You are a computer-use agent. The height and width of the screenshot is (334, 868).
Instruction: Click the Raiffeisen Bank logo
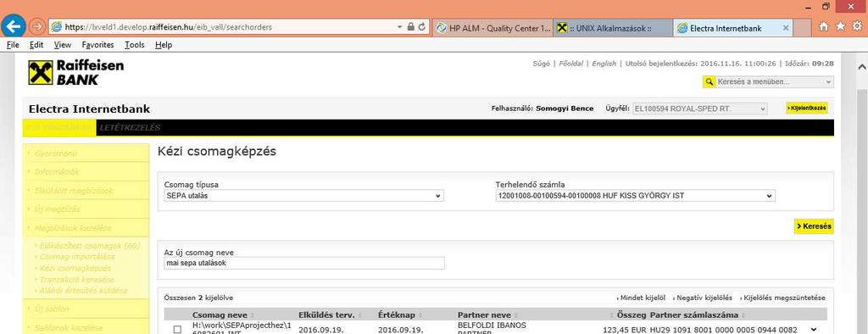pyautogui.click(x=75, y=73)
